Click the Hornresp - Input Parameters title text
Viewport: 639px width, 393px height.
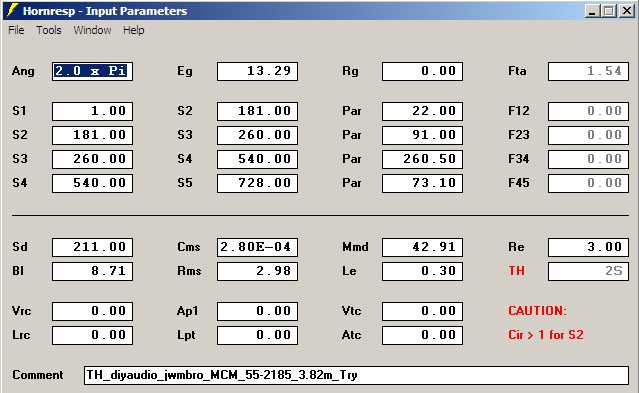tap(105, 11)
